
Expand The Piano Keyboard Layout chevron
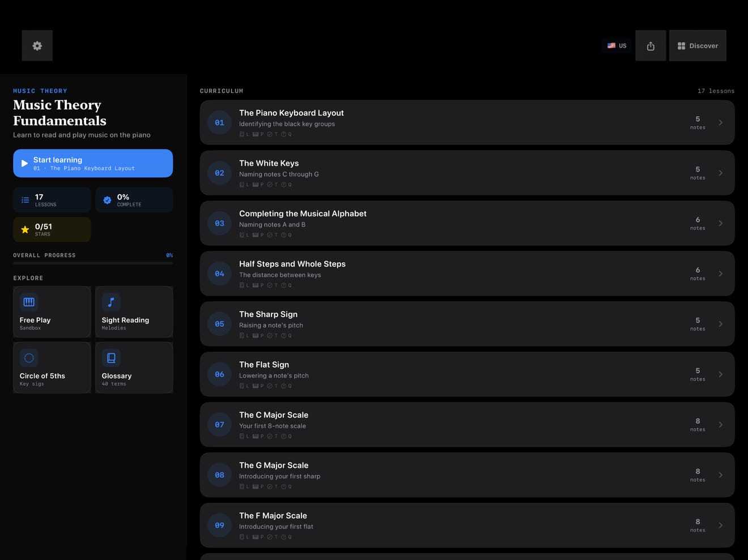[720, 122]
